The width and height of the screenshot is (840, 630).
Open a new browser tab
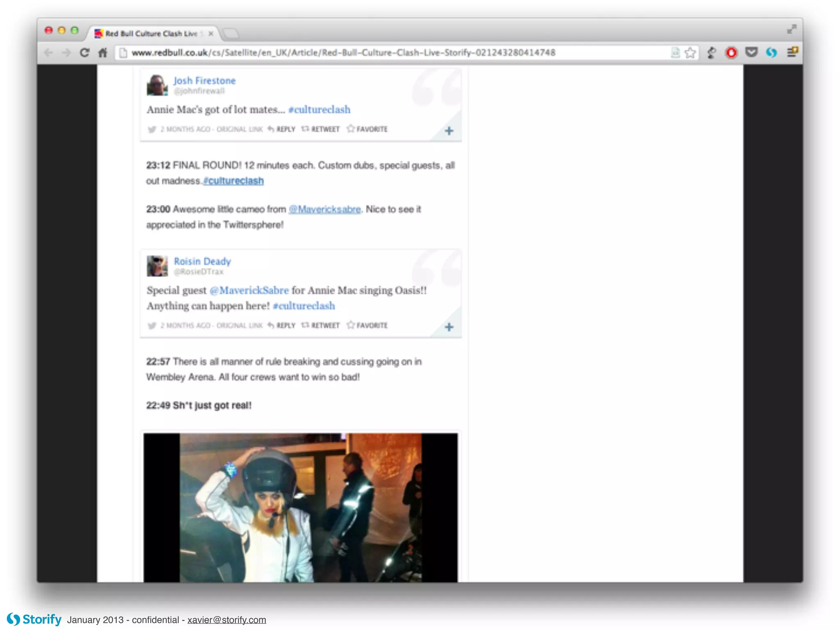(231, 34)
